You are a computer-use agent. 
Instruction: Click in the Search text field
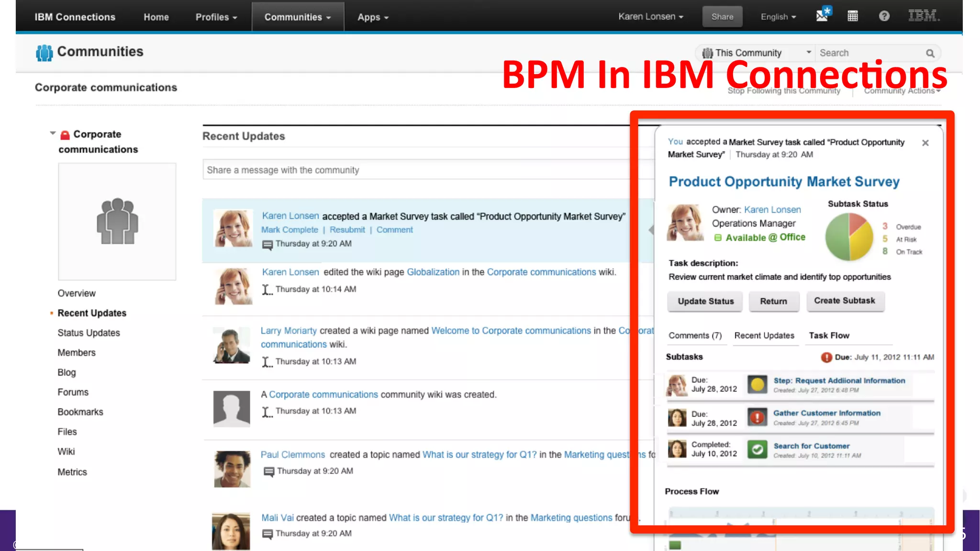[x=870, y=53]
